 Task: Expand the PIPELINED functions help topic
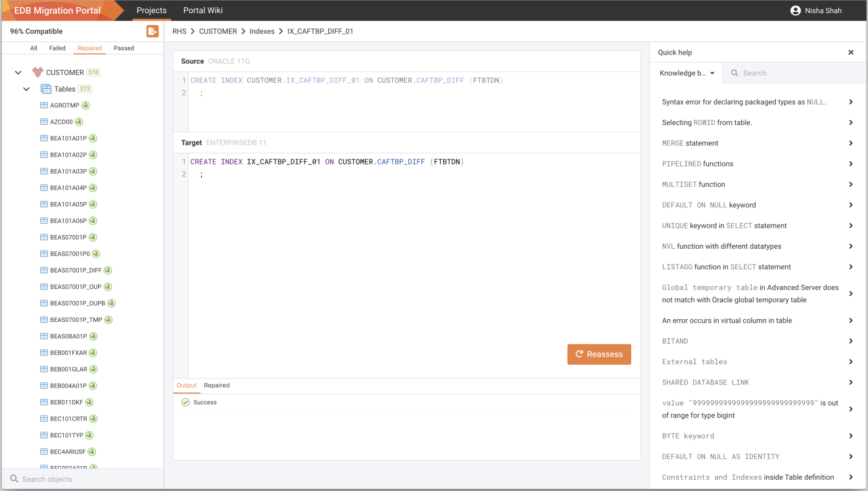(758, 164)
